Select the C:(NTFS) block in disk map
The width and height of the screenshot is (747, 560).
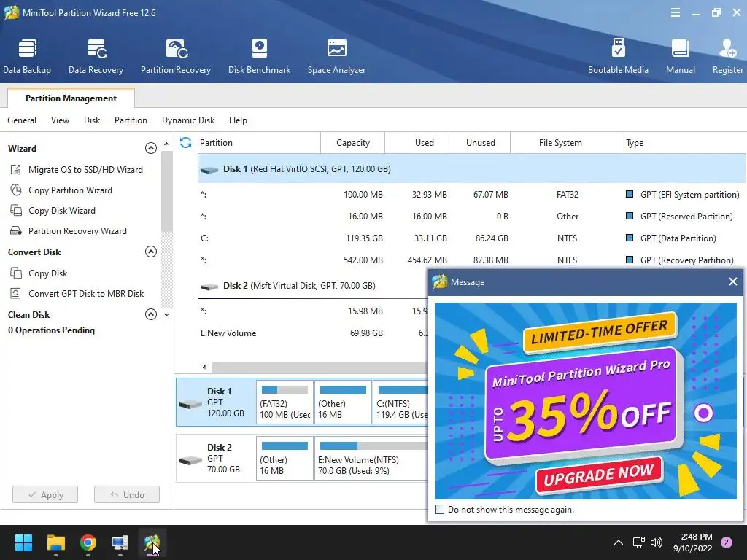click(x=400, y=402)
